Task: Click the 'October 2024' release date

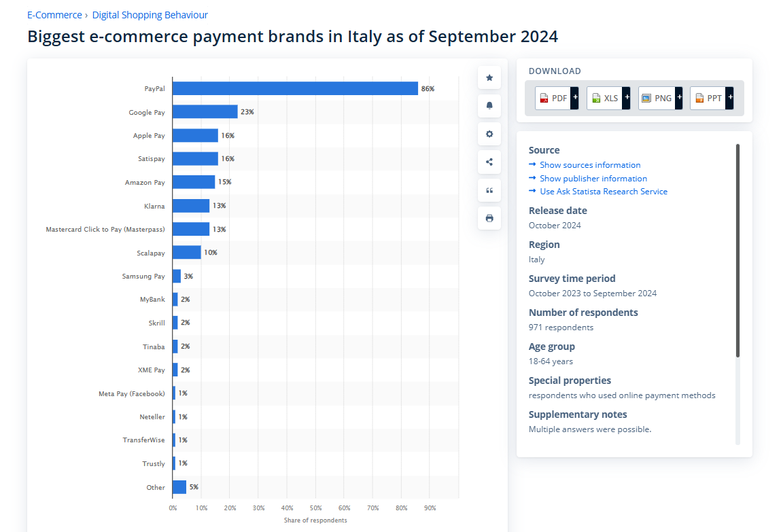Action: coord(555,226)
